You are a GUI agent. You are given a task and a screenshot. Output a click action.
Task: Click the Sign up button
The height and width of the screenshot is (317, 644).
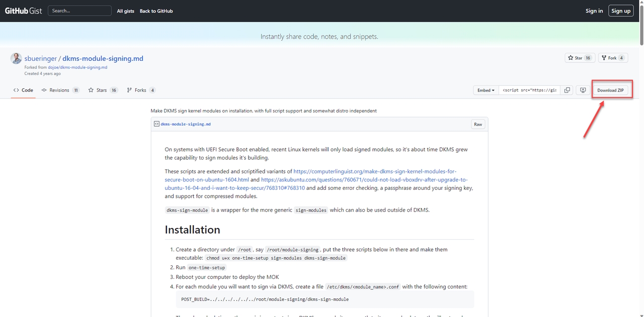coord(620,11)
